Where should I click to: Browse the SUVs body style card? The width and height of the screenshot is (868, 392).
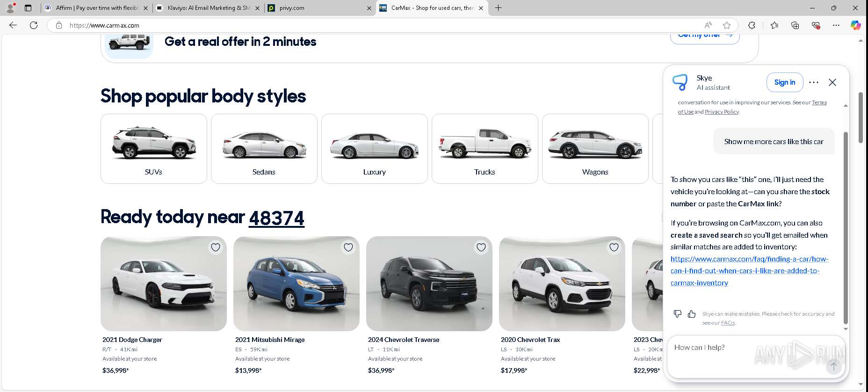tap(154, 149)
